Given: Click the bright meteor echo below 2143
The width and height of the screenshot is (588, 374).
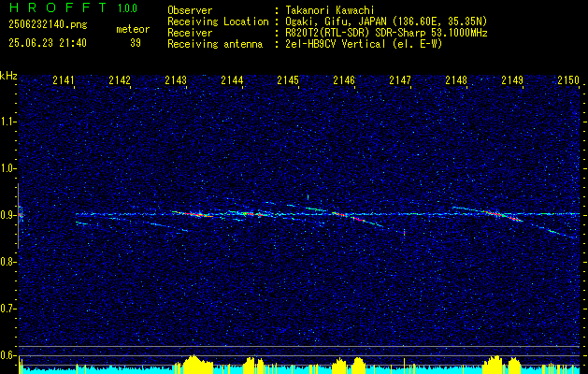Looking at the screenshot, I should pos(193,214).
